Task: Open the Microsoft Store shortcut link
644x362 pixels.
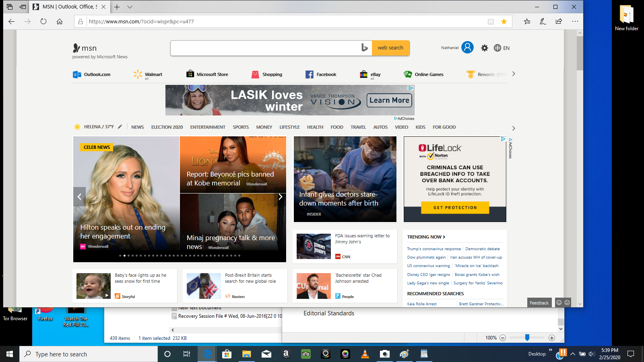Action: [x=207, y=74]
